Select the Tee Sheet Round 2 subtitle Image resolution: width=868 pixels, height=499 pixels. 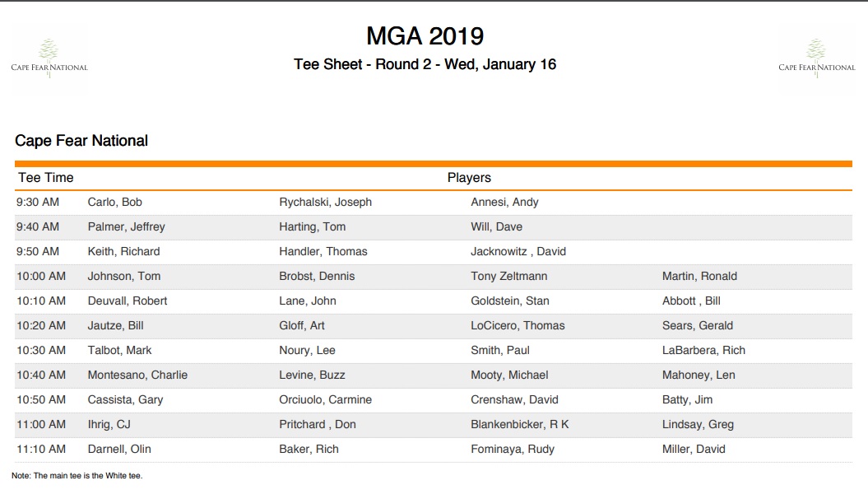pyautogui.click(x=425, y=64)
